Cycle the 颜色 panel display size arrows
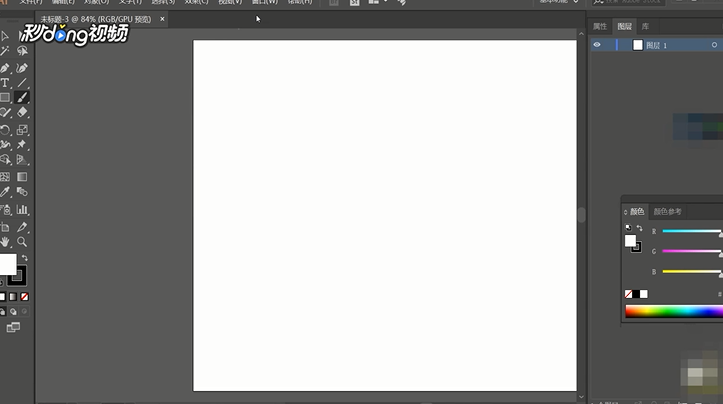 coord(625,212)
